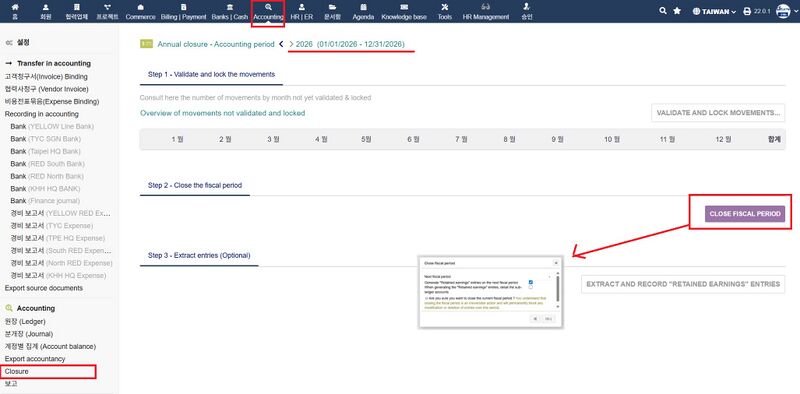Go to next accounting period chevron
The image size is (800, 394).
(291, 44)
